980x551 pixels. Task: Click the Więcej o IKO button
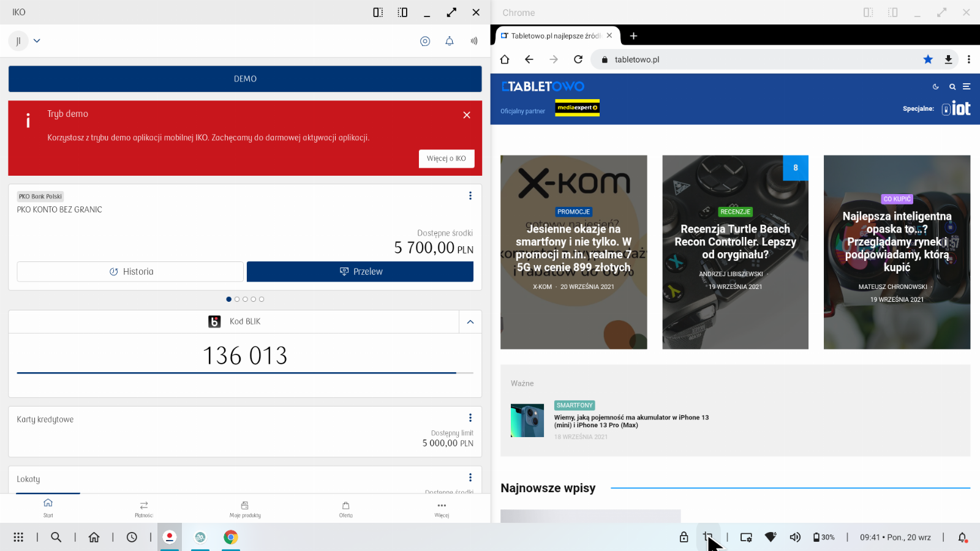(447, 159)
